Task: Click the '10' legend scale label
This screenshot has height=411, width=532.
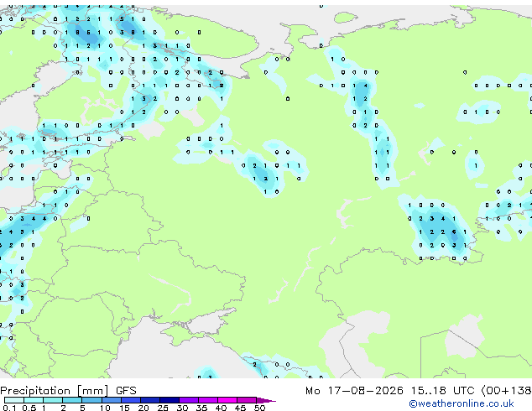Action: point(105,408)
